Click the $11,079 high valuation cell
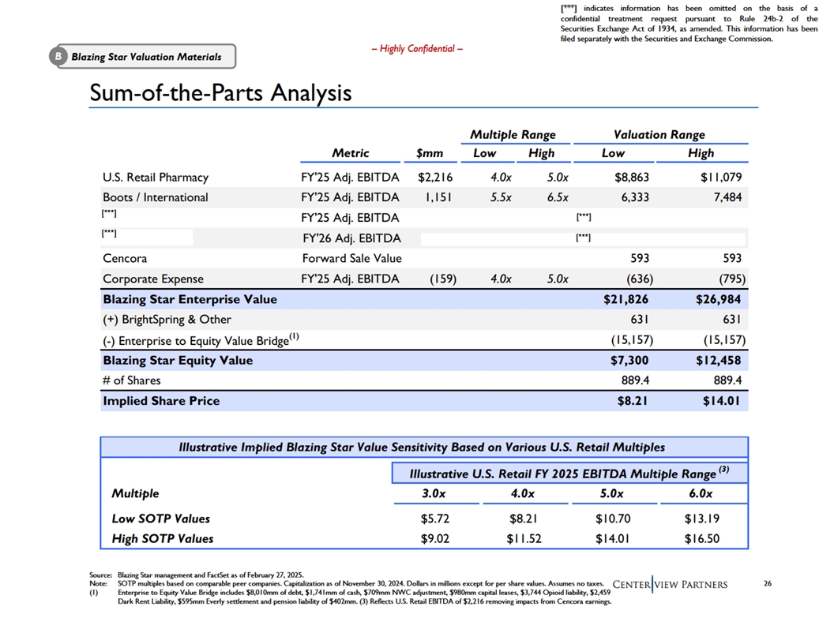This screenshot has height=644, width=834. click(721, 178)
